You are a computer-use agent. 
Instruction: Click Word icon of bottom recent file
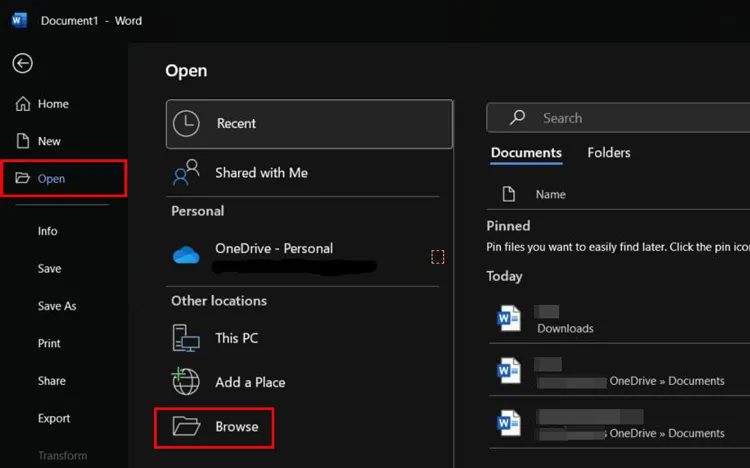click(x=509, y=423)
